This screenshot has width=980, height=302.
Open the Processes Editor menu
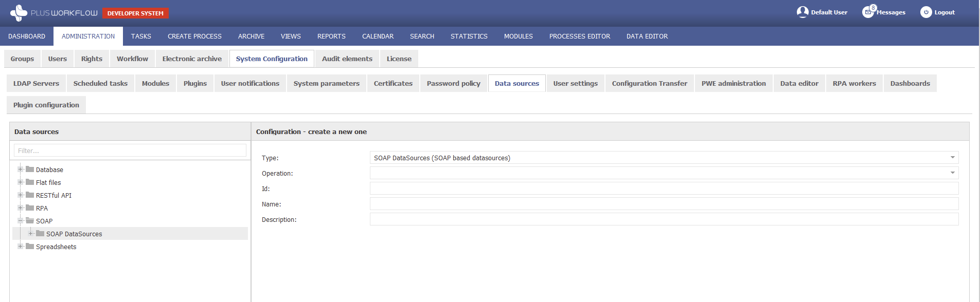coord(579,36)
